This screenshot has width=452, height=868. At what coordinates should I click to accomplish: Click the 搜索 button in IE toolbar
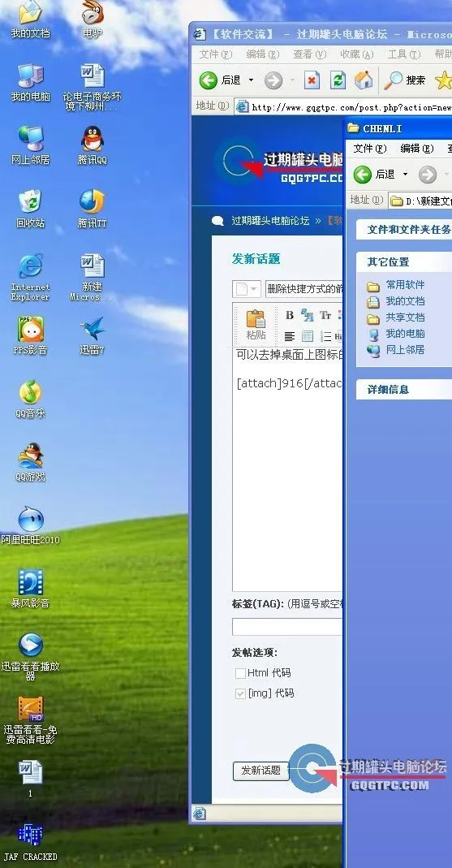[405, 81]
